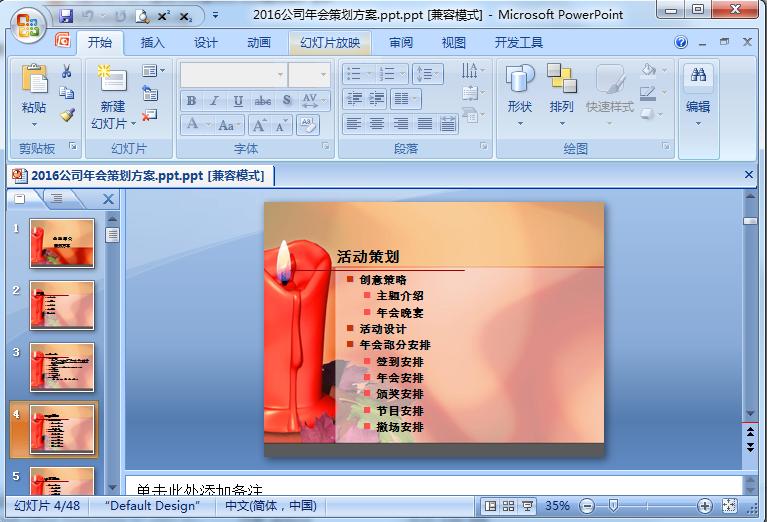Apply bulleted list
Screen dimensions: 767x522
[x=359, y=74]
